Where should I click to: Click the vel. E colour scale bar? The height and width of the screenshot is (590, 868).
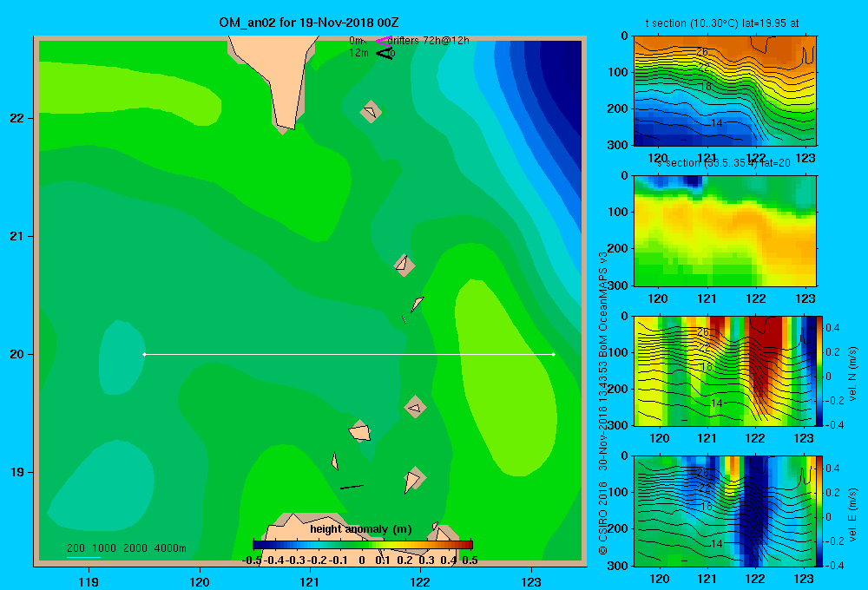click(x=819, y=511)
